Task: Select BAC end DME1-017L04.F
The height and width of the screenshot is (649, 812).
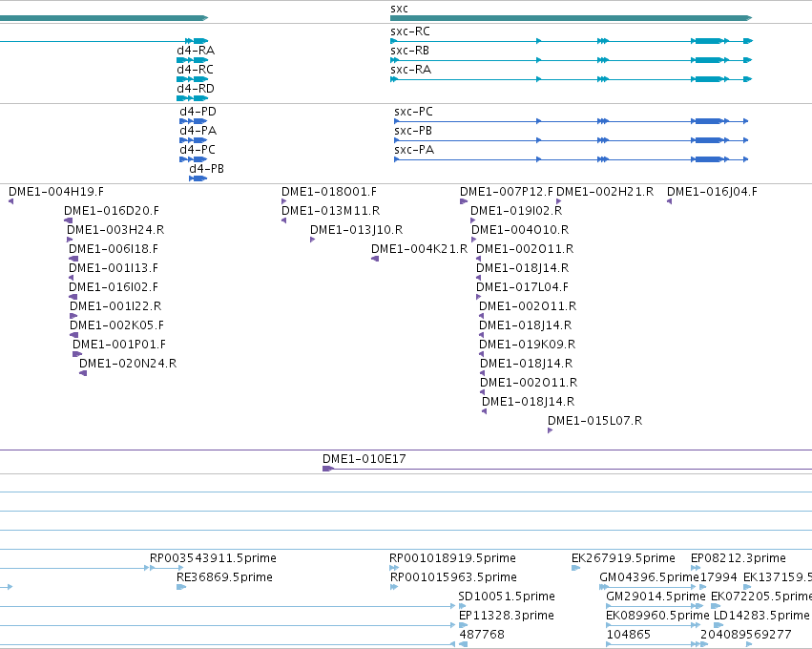Action: [x=522, y=287]
